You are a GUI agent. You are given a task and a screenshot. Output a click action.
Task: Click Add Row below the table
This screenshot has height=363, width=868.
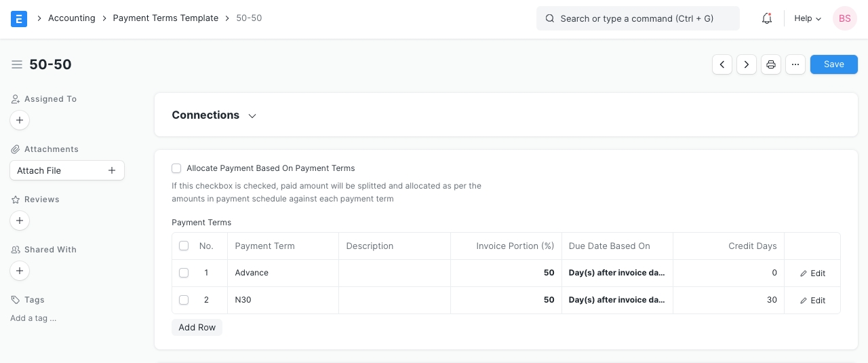pyautogui.click(x=197, y=327)
